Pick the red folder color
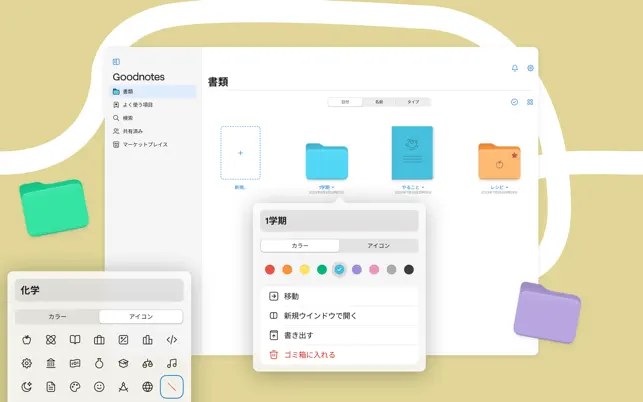This screenshot has width=643, height=402. pyautogui.click(x=270, y=270)
